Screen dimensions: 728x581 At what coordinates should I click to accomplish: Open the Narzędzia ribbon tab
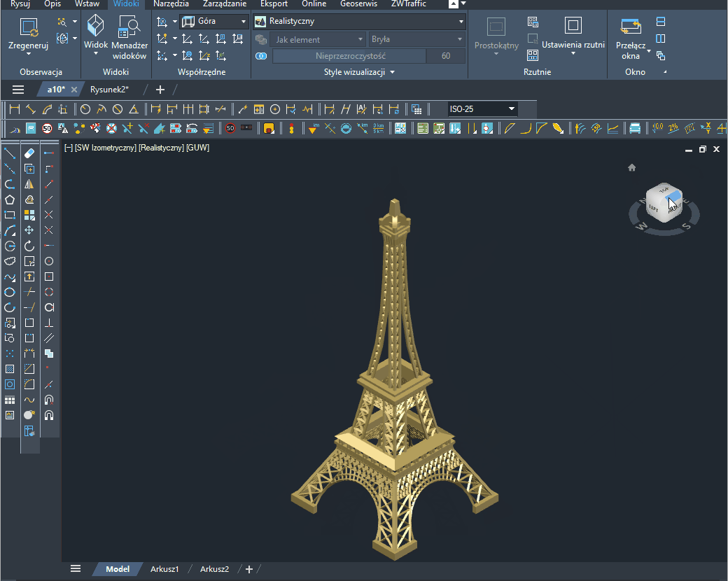[171, 3]
